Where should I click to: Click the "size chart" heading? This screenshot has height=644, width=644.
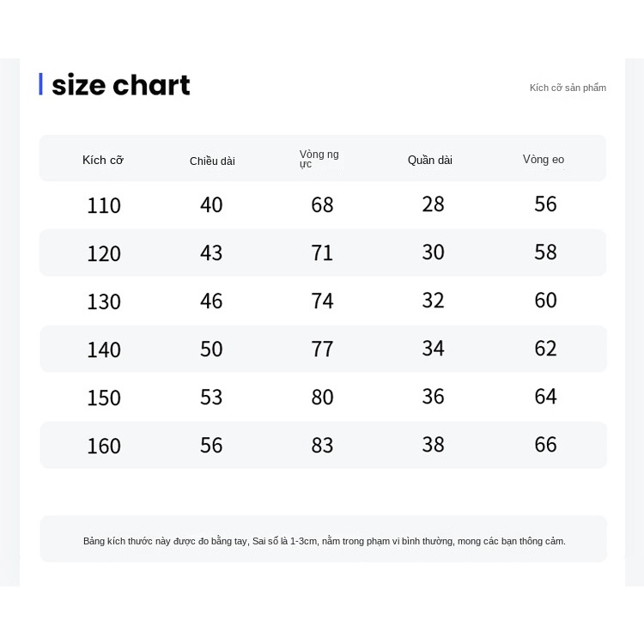(120, 85)
